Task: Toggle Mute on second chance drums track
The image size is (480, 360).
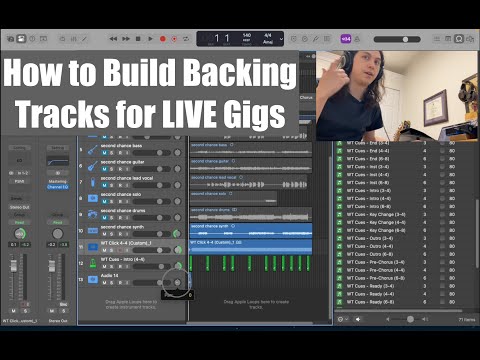Action: click(104, 218)
